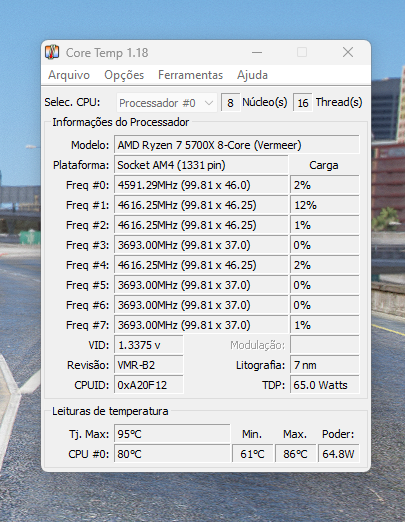The height and width of the screenshot is (522, 405).
Task: Open the Ajuda menu
Action: tap(252, 75)
